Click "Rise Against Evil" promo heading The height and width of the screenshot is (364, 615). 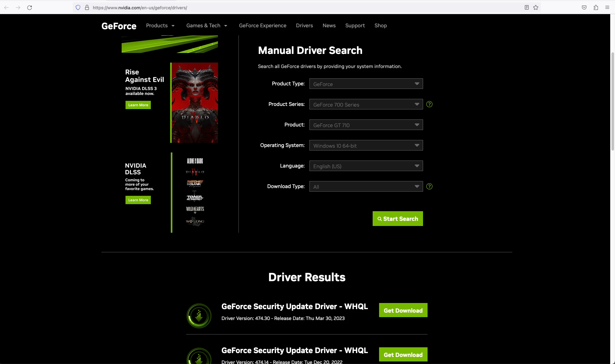144,76
